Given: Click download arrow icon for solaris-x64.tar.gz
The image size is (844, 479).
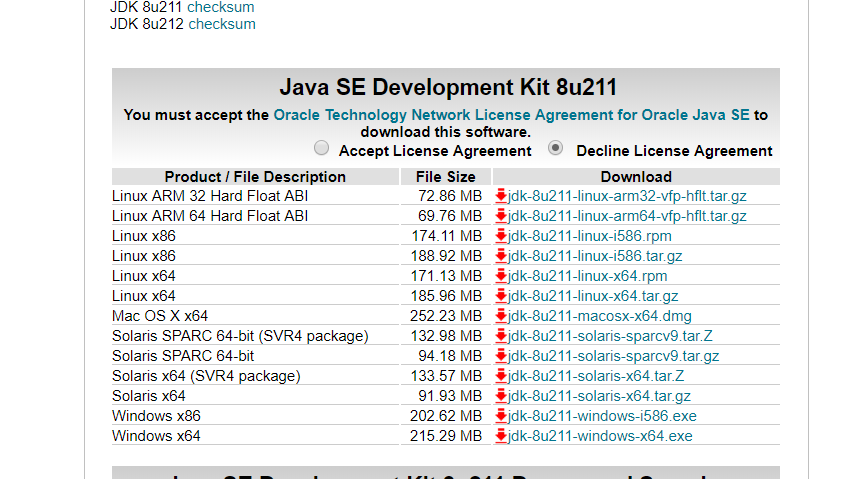Looking at the screenshot, I should 501,396.
